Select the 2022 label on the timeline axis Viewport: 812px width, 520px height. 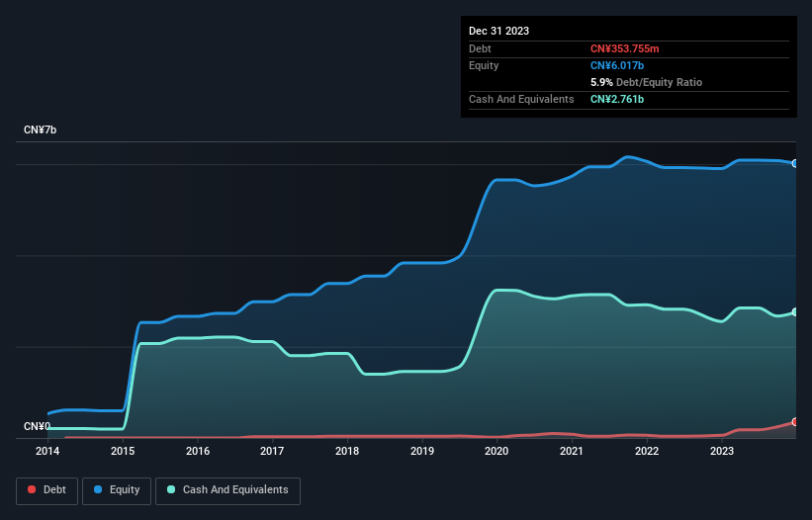click(646, 451)
